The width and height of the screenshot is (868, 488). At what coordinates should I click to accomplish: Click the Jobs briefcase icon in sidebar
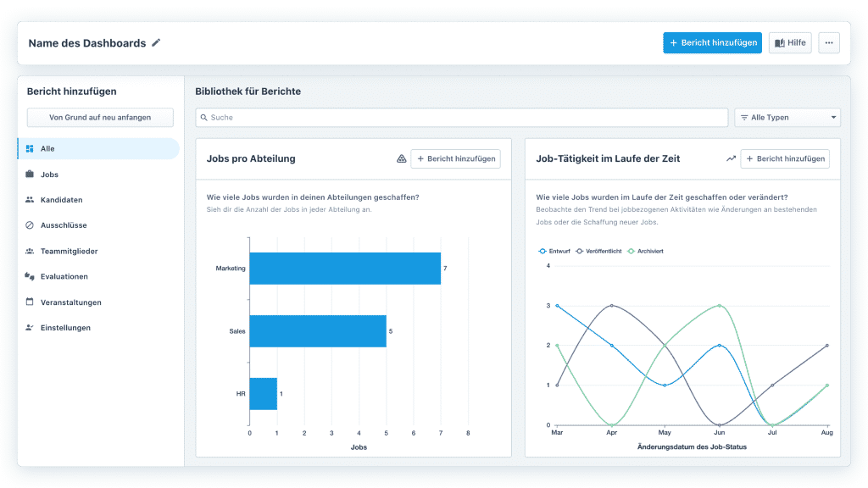tap(30, 175)
